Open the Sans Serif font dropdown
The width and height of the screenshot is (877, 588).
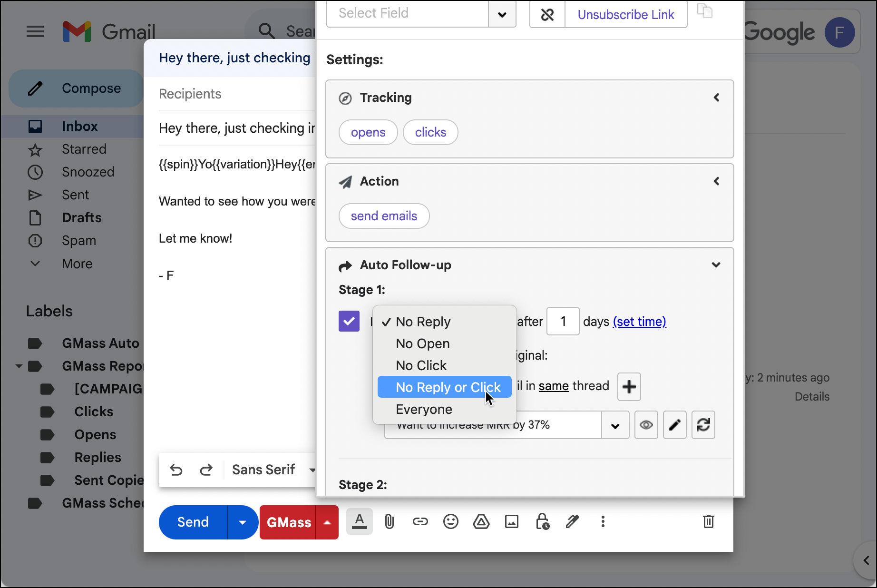click(x=273, y=470)
